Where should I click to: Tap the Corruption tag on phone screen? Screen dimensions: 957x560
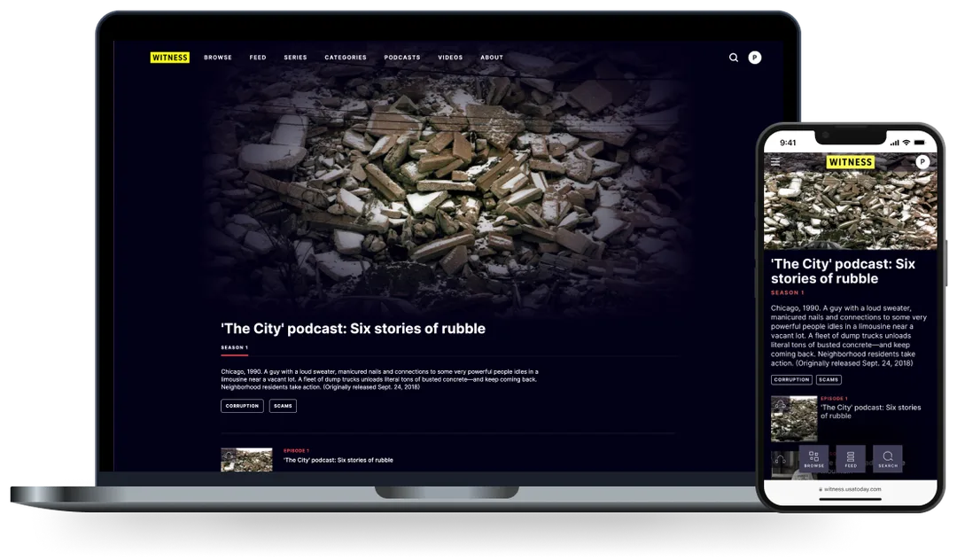point(791,379)
